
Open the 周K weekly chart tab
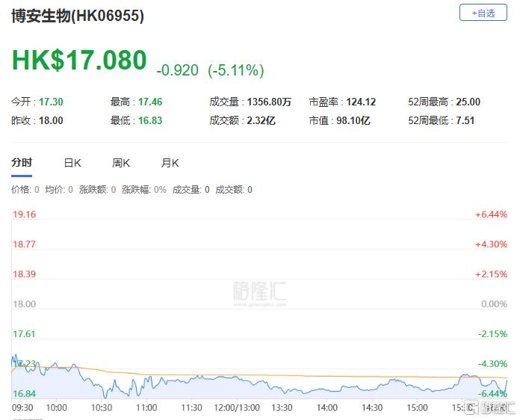(x=121, y=163)
